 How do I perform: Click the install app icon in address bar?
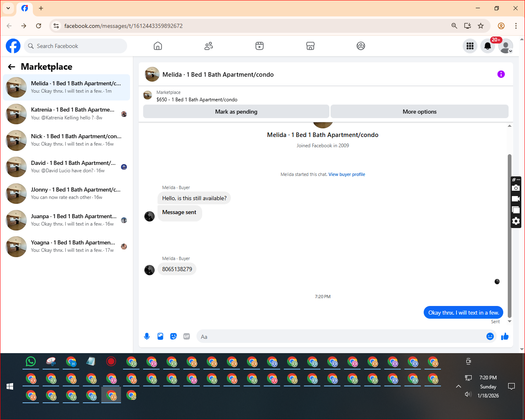tap(468, 26)
